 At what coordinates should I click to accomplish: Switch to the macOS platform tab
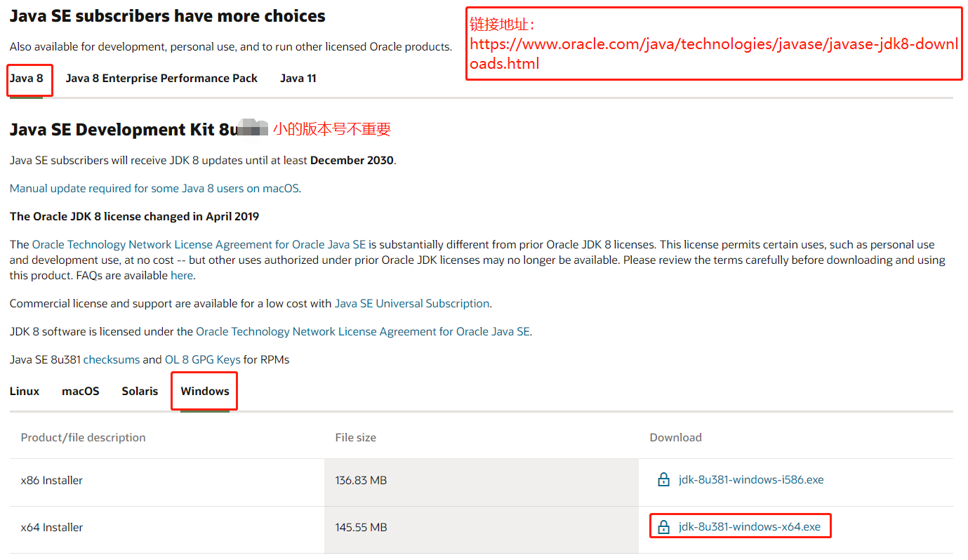pyautogui.click(x=81, y=392)
